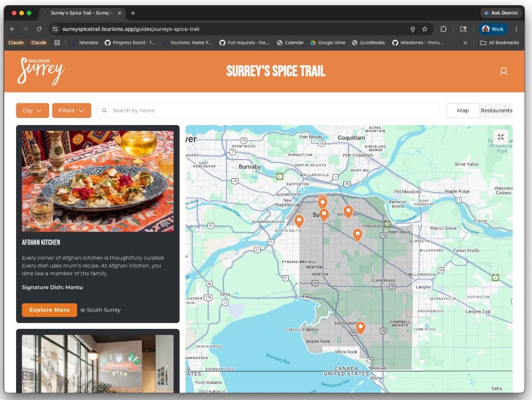Expand the City dropdown filter
532x400 pixels.
click(33, 111)
